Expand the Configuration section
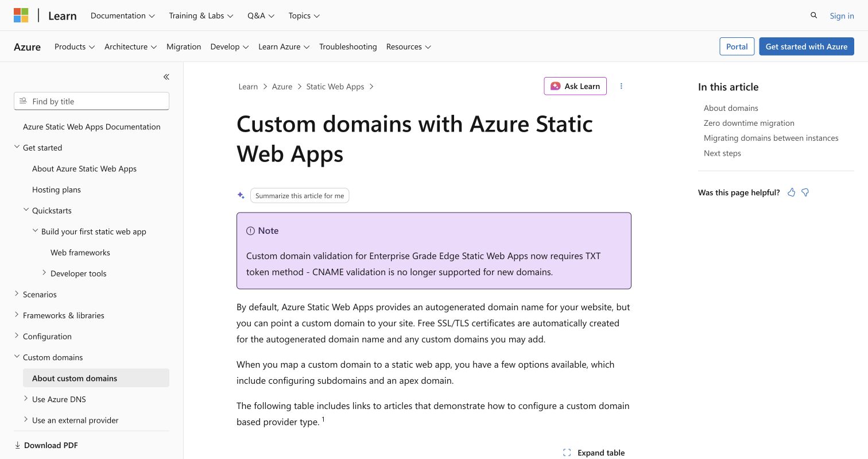 point(17,336)
